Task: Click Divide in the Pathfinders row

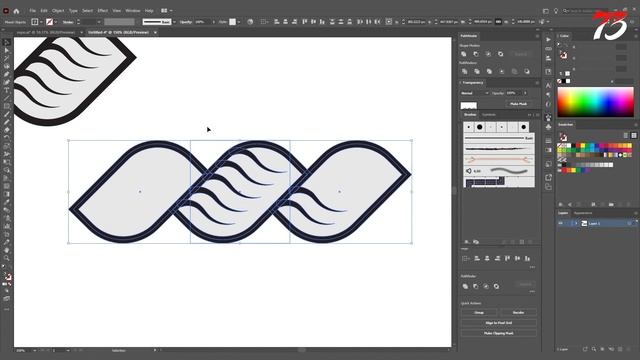Action: 464,71
